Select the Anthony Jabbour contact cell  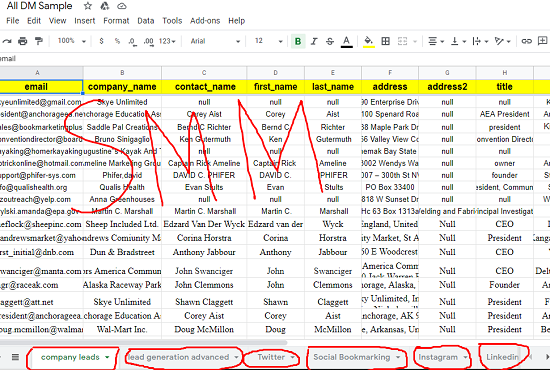[x=204, y=252]
